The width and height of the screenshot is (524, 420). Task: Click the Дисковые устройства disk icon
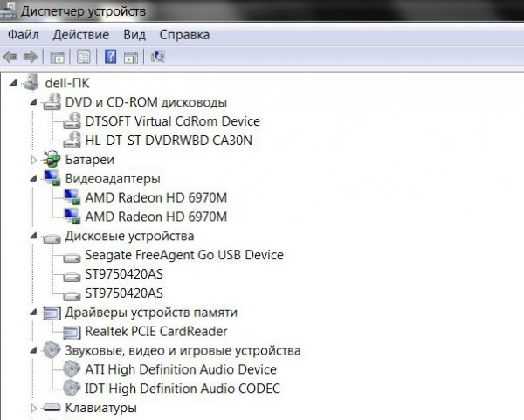pyautogui.click(x=52, y=238)
